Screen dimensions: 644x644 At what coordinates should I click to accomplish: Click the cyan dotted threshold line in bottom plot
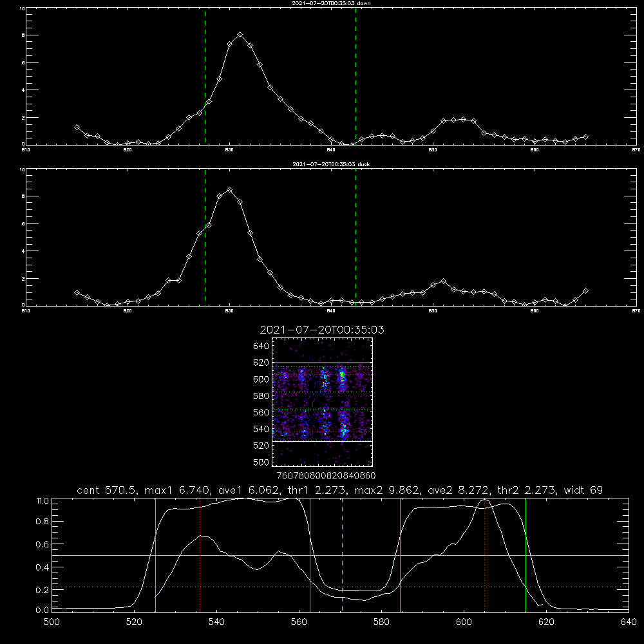pos(340,587)
